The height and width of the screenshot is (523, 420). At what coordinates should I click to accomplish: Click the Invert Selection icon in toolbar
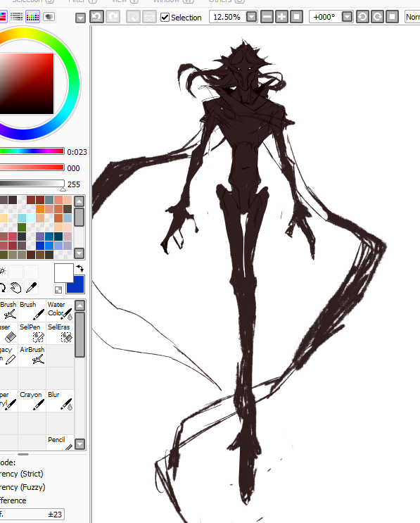[149, 17]
